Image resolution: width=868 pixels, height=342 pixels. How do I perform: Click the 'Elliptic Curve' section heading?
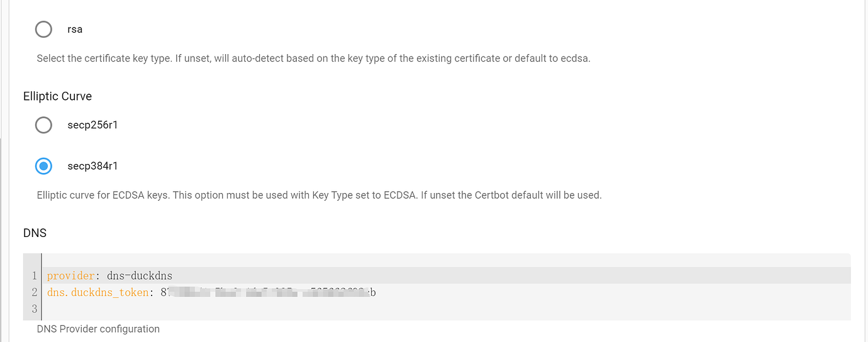(57, 96)
